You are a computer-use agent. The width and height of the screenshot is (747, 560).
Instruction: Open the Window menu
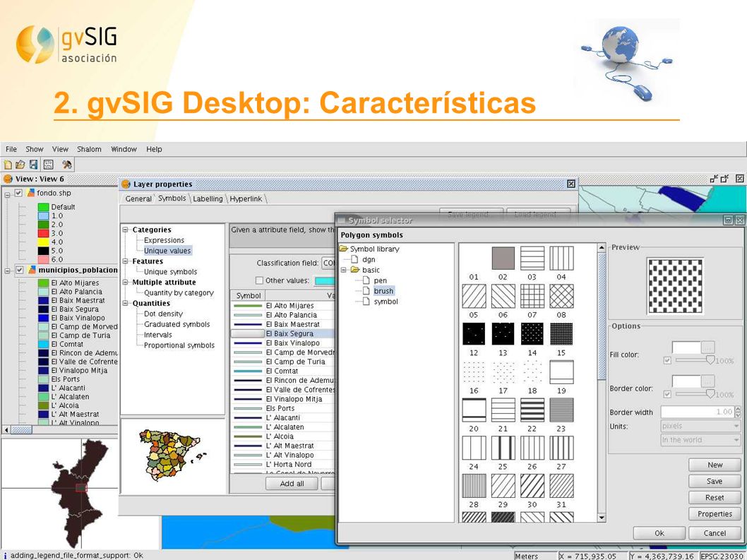point(124,149)
